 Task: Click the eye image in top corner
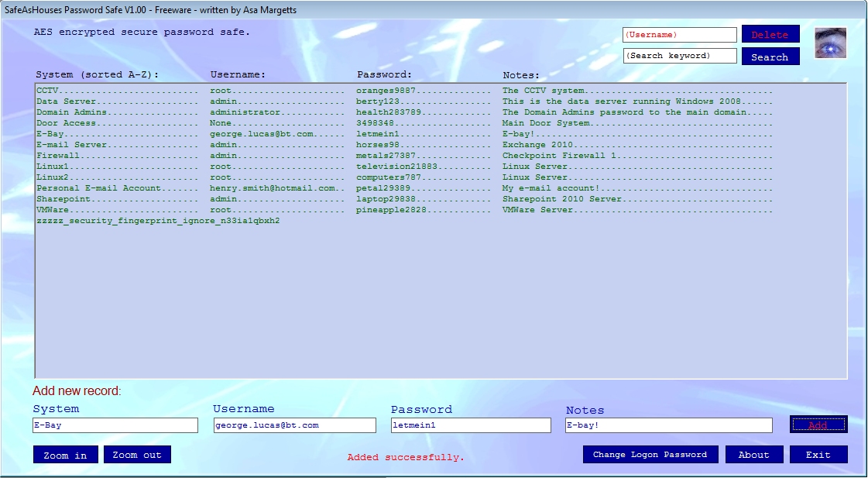point(830,43)
